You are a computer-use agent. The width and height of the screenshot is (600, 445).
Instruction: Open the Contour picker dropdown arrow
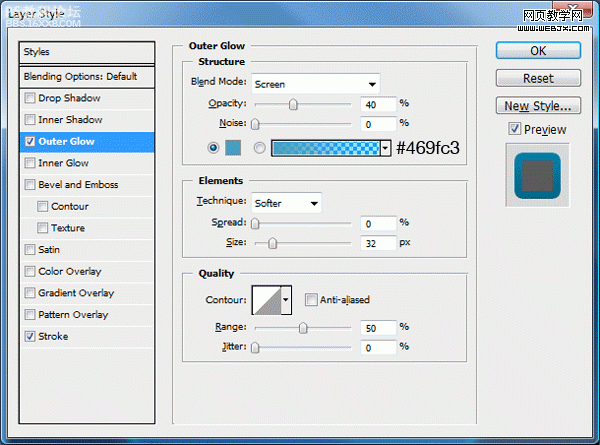(x=286, y=300)
